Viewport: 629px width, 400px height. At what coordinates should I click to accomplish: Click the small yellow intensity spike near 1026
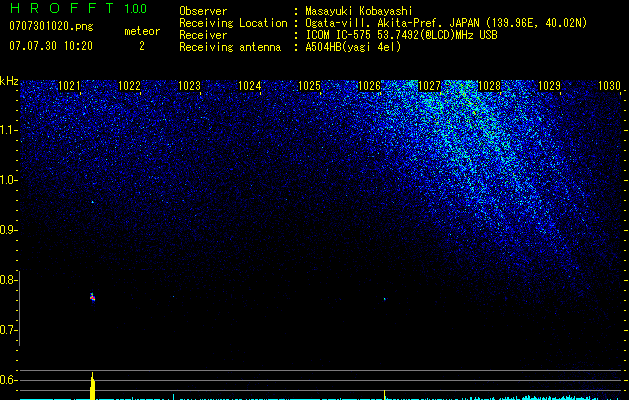pyautogui.click(x=385, y=395)
